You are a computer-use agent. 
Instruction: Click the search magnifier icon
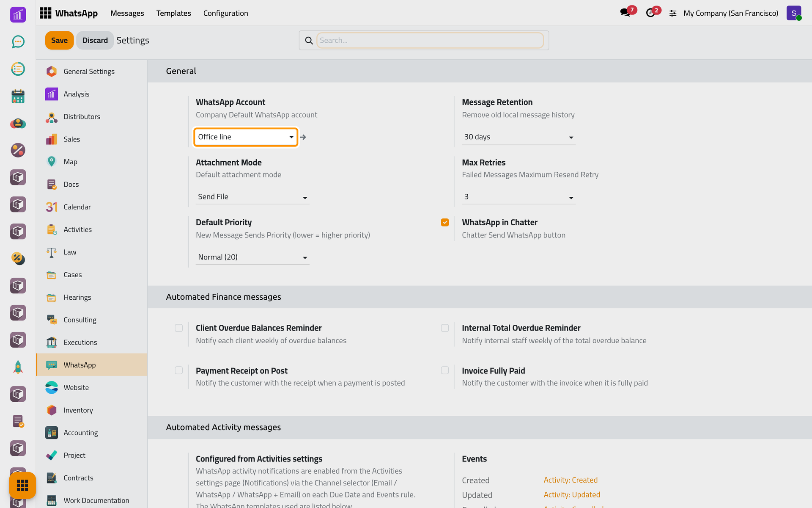309,41
